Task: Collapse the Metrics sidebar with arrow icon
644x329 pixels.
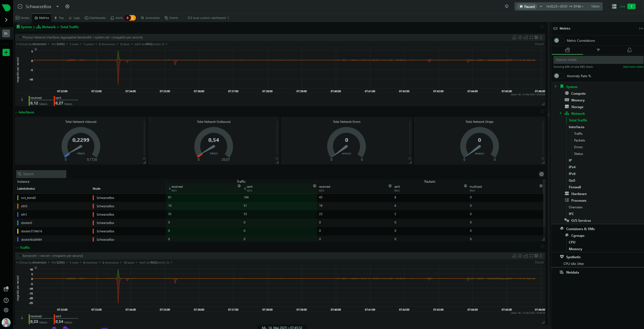Action: [641, 28]
